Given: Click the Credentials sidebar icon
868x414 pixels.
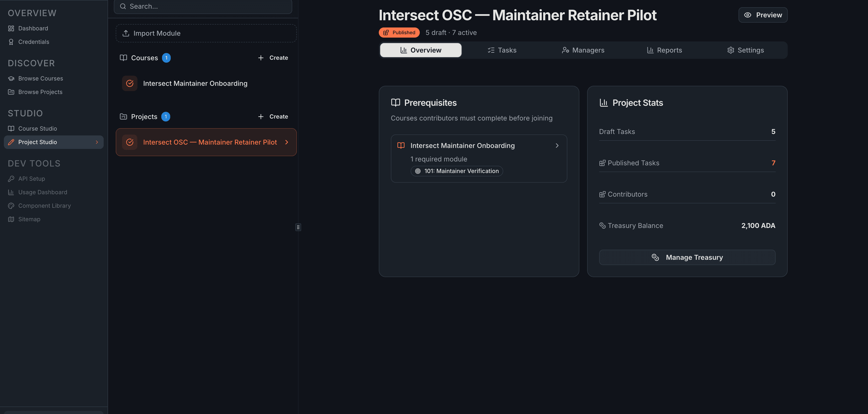Looking at the screenshot, I should point(11,42).
